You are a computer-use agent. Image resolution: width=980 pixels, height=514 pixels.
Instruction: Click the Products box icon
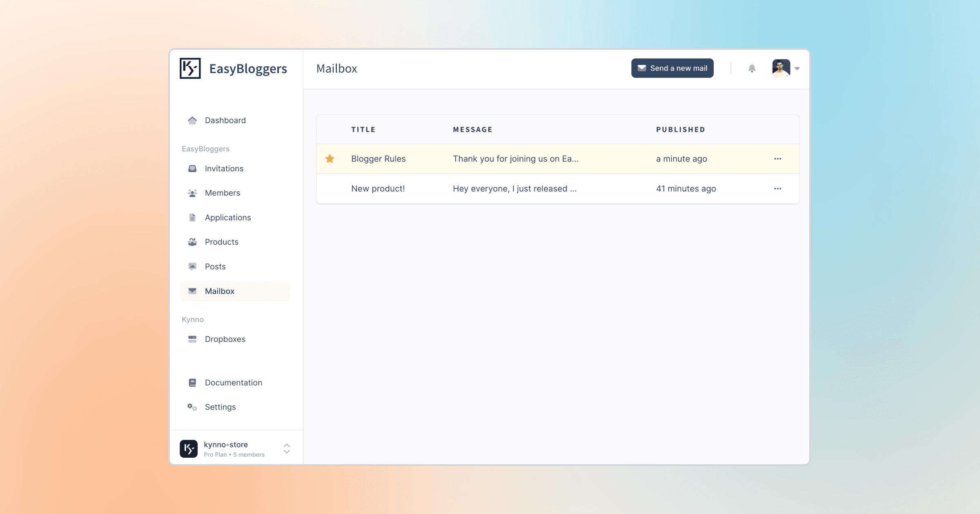tap(192, 242)
